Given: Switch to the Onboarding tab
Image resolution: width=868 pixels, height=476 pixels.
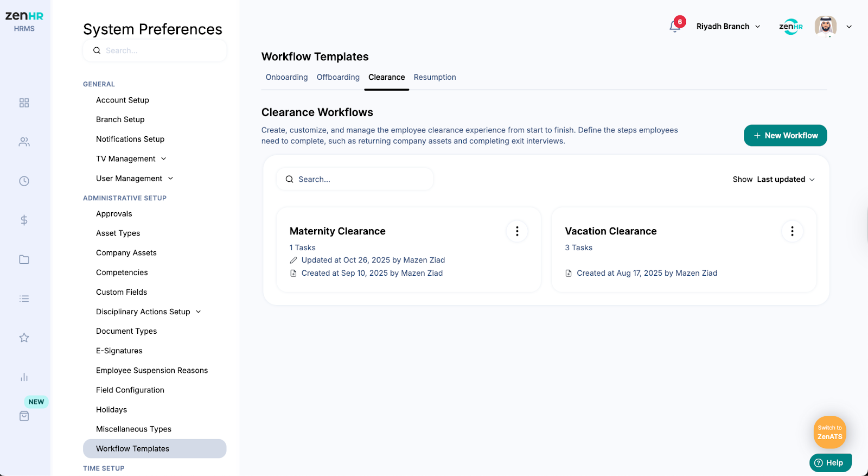Looking at the screenshot, I should (x=286, y=77).
